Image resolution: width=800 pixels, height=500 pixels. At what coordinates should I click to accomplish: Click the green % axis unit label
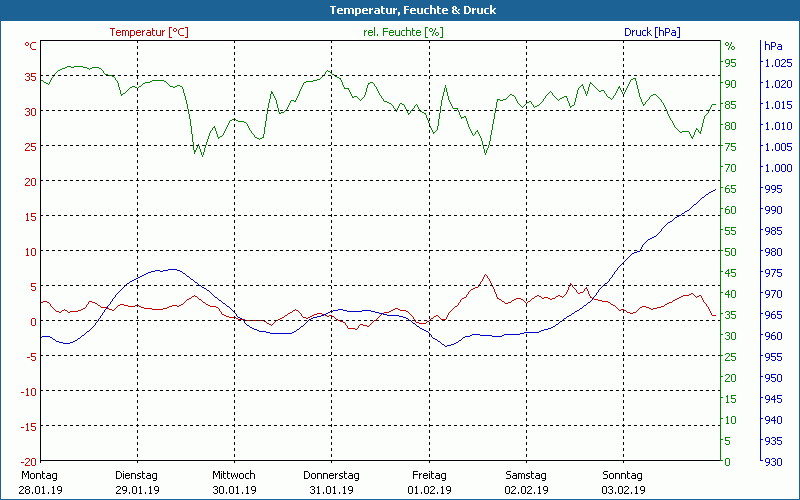click(x=730, y=46)
